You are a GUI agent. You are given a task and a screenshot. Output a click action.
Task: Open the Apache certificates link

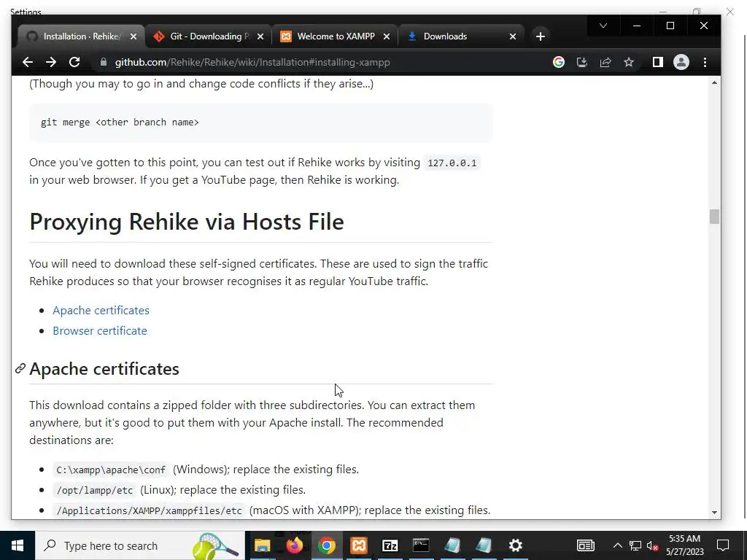101,310
